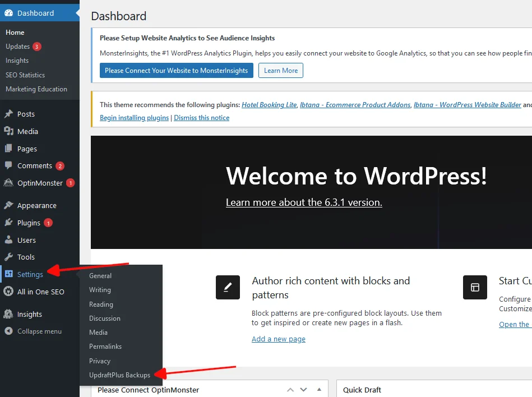Screen dimensions: 532x397
Task: Open the Hotel Booking Lite plugin link
Action: [x=269, y=105]
